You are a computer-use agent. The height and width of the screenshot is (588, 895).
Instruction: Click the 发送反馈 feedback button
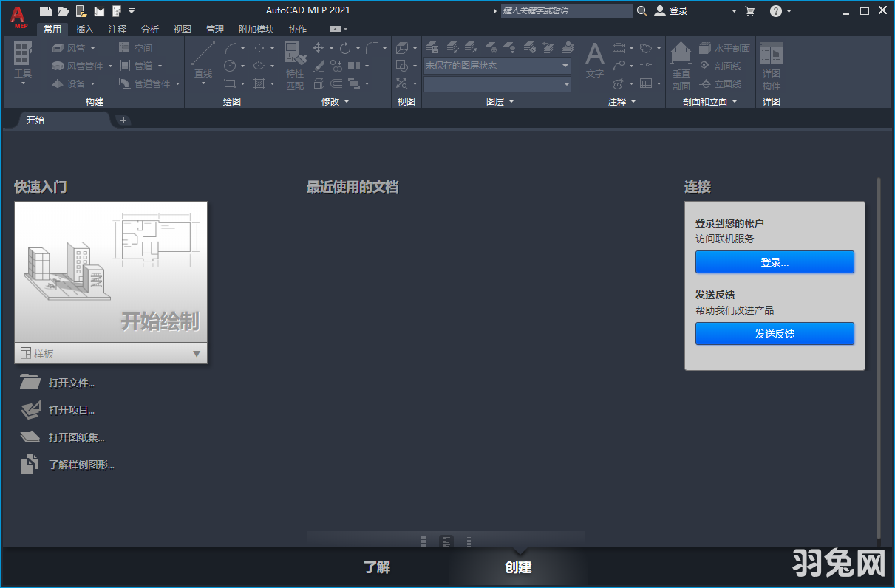click(774, 333)
